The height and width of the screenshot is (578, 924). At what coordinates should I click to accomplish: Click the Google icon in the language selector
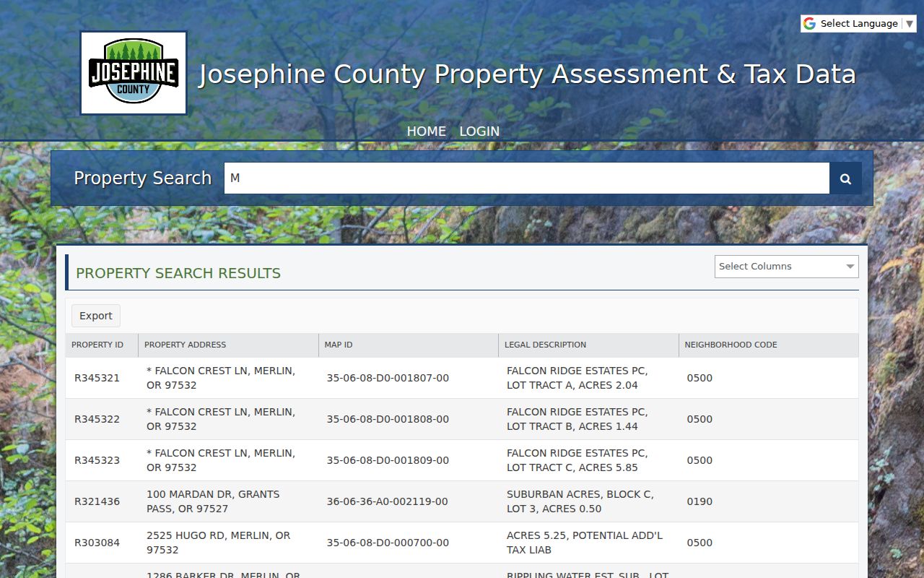pyautogui.click(x=809, y=23)
